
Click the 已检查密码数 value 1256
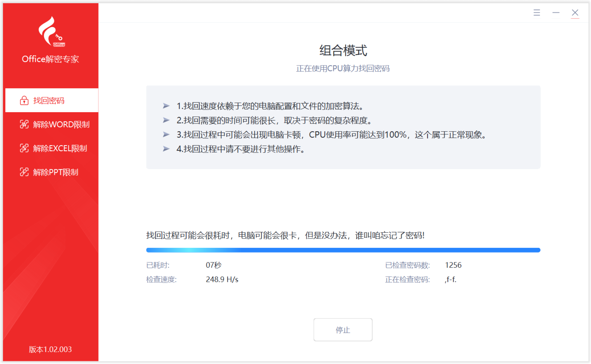click(453, 265)
